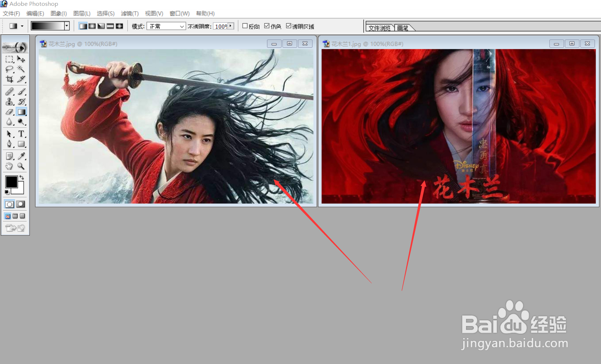Viewport: 601px width, 364px height.
Task: Switch to the 文件浏览 tab
Action: pyautogui.click(x=380, y=28)
